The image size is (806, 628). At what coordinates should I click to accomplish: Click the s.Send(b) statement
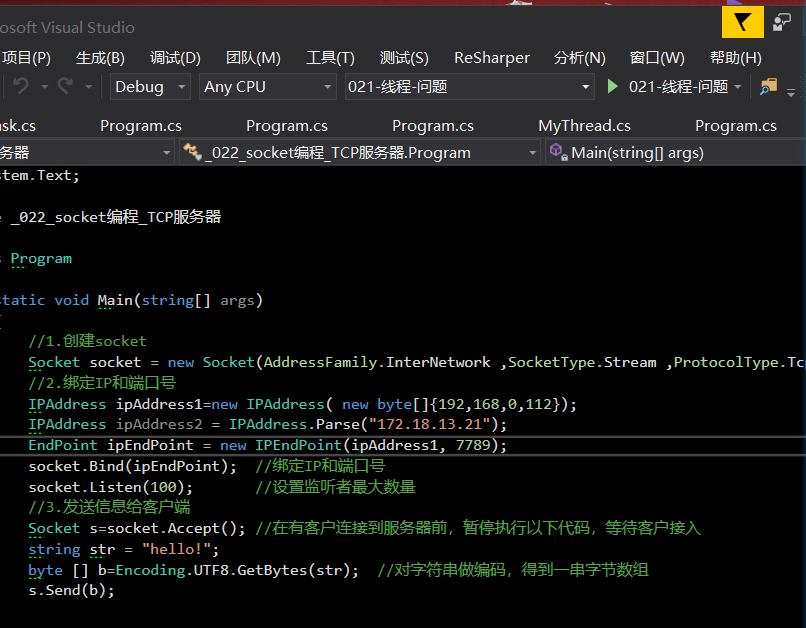coord(71,590)
